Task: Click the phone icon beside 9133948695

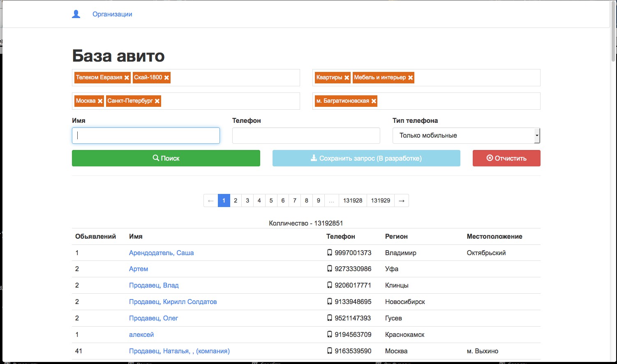Action: pyautogui.click(x=329, y=302)
